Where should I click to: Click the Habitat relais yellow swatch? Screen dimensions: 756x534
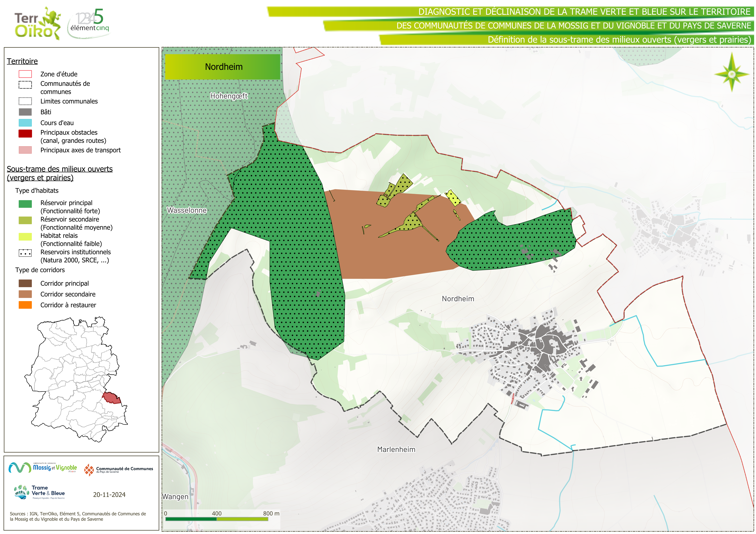[x=25, y=237]
